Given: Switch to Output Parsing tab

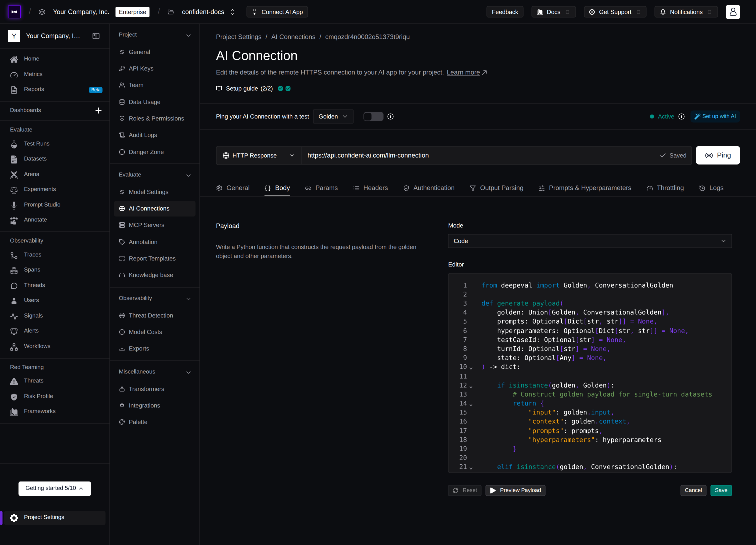Looking at the screenshot, I should click(x=496, y=188).
